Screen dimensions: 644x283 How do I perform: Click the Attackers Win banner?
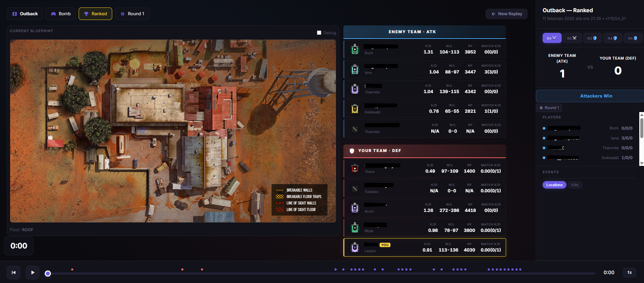590,96
